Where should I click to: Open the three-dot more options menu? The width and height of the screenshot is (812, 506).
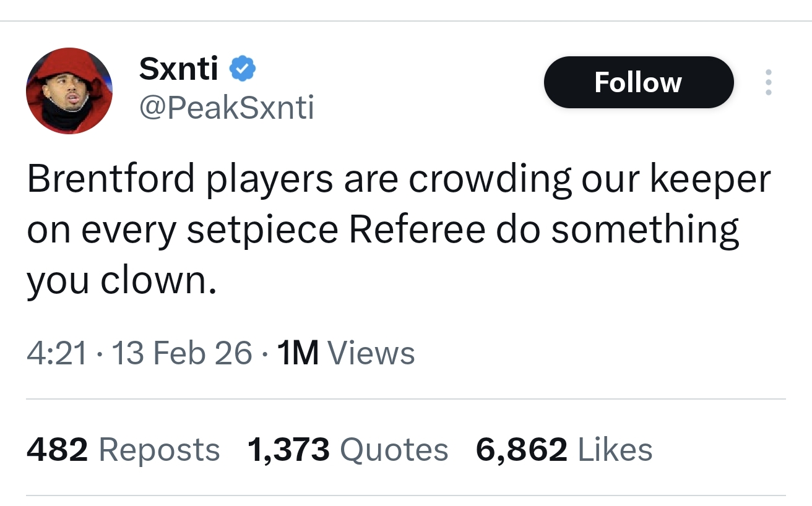[x=768, y=82]
